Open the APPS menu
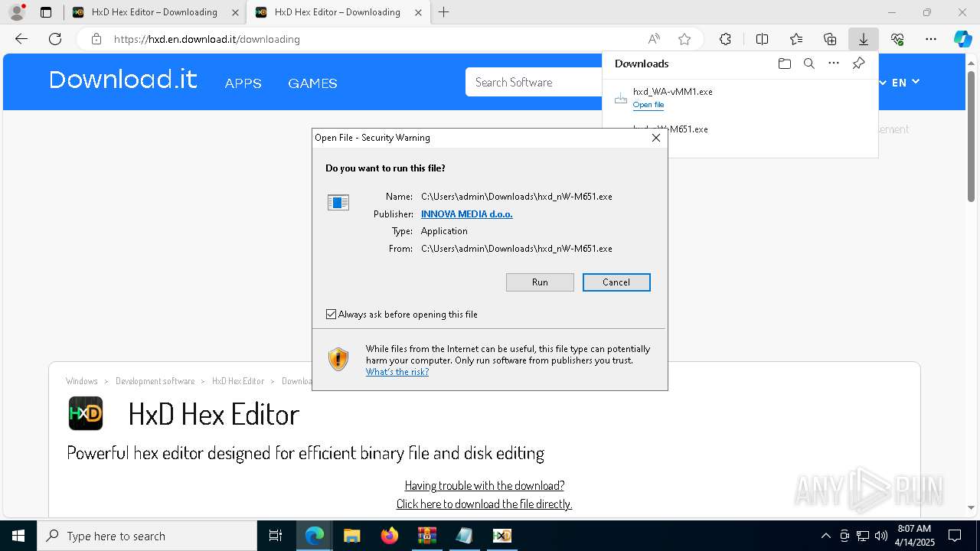The height and width of the screenshot is (551, 980). click(243, 83)
